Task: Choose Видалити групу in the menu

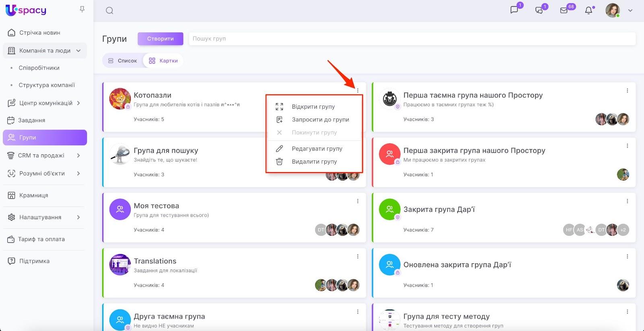Action: click(314, 162)
